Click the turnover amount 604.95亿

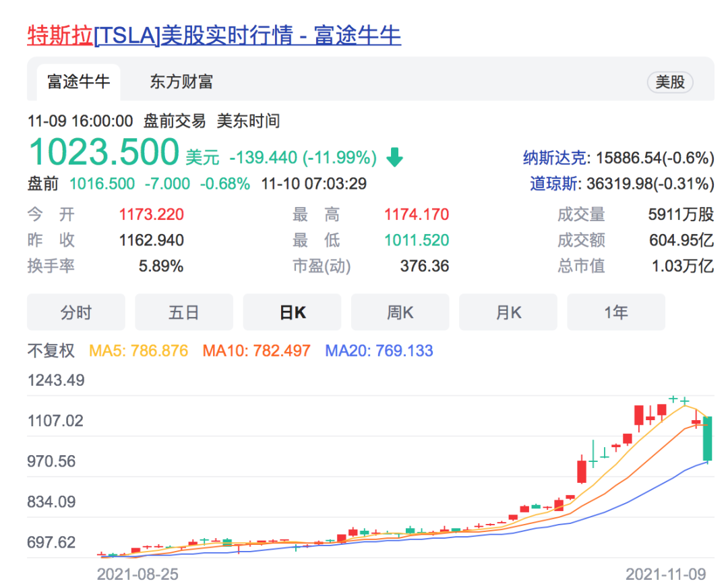(681, 240)
